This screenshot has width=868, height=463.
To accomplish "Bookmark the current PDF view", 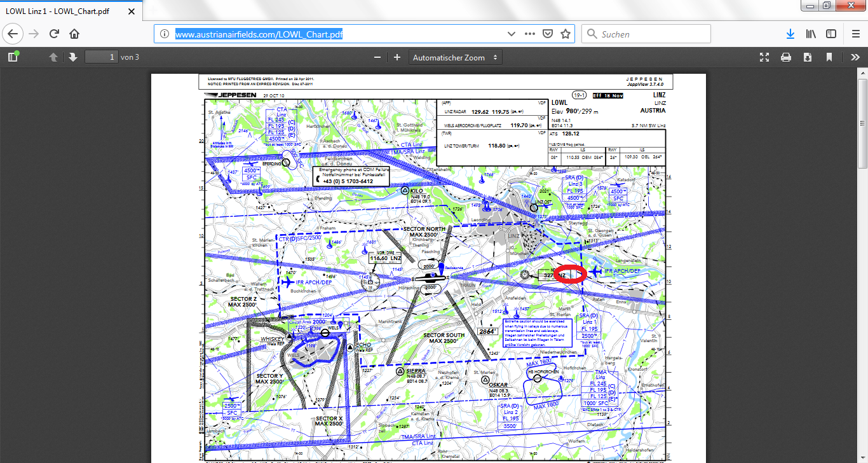I will point(829,57).
